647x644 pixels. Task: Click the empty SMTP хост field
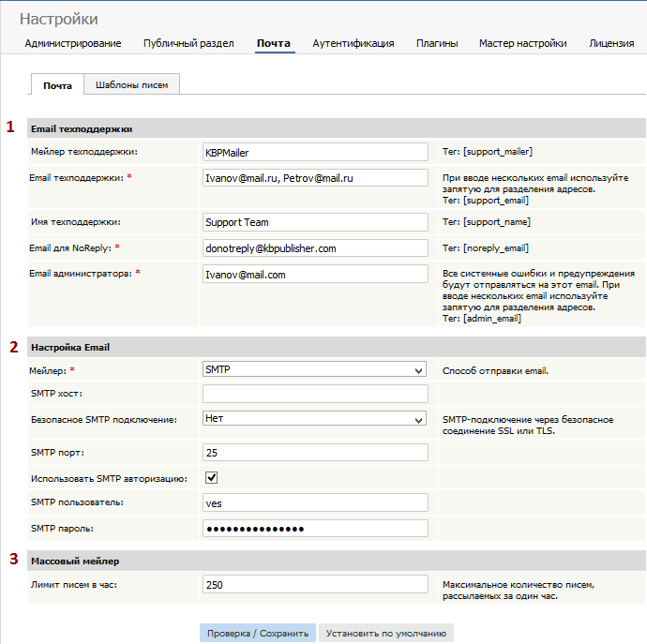click(x=315, y=394)
